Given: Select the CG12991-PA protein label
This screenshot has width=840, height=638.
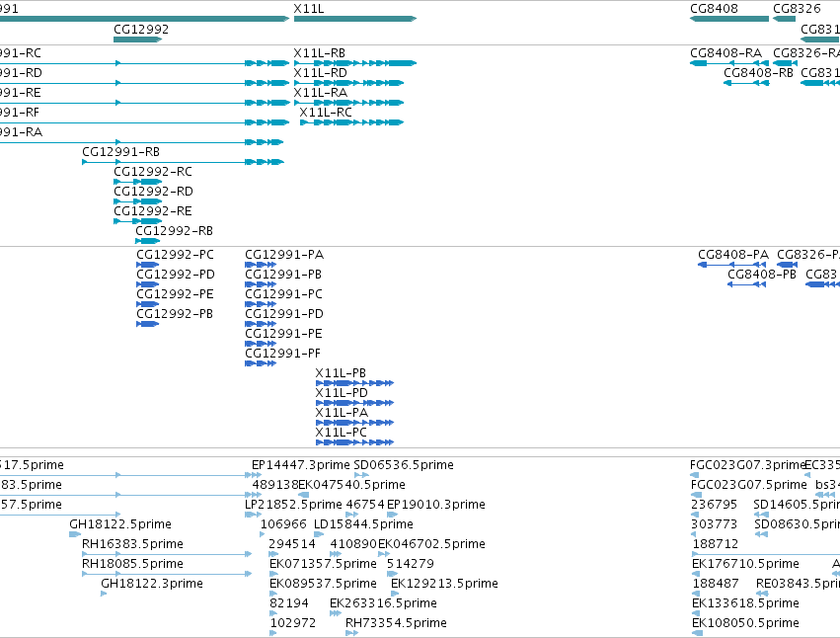Looking at the screenshot, I should point(284,255).
